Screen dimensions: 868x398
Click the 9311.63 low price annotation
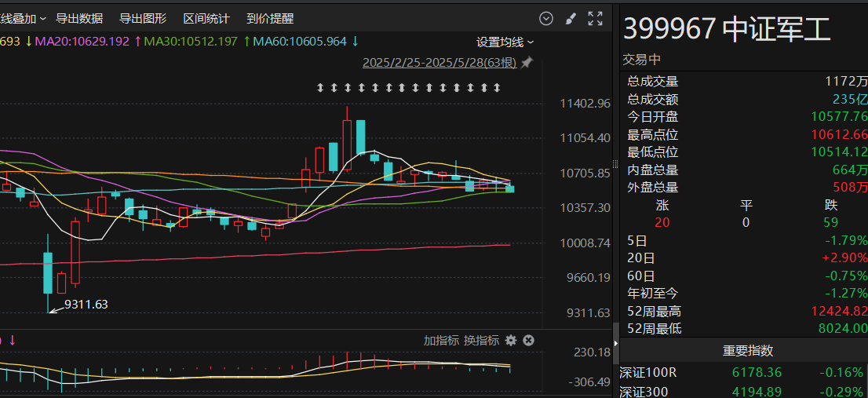(86, 304)
